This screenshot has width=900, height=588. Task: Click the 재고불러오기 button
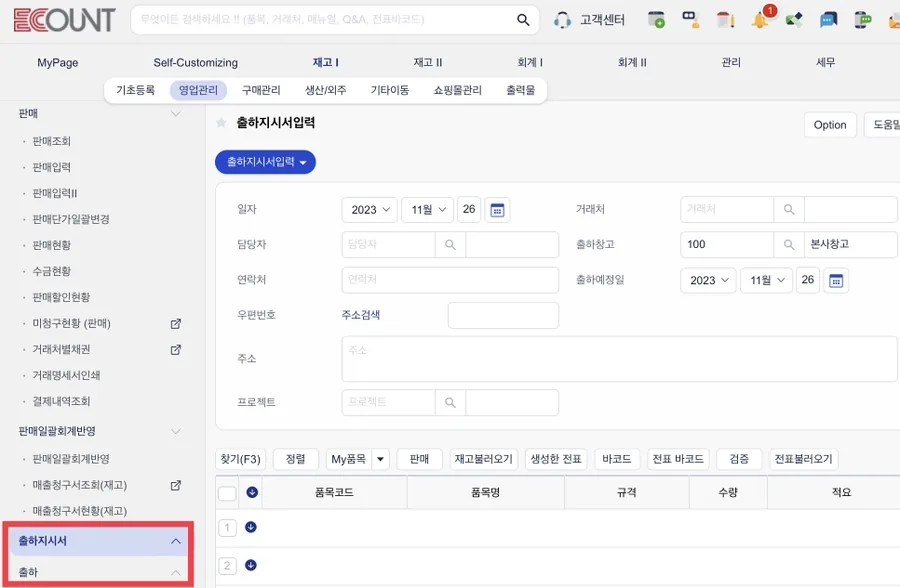[484, 459]
